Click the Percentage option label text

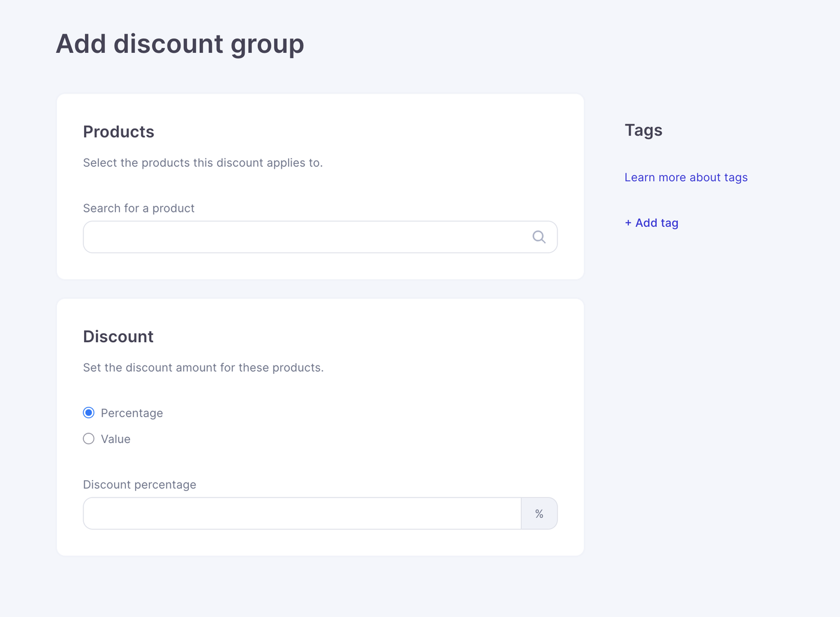coord(132,413)
